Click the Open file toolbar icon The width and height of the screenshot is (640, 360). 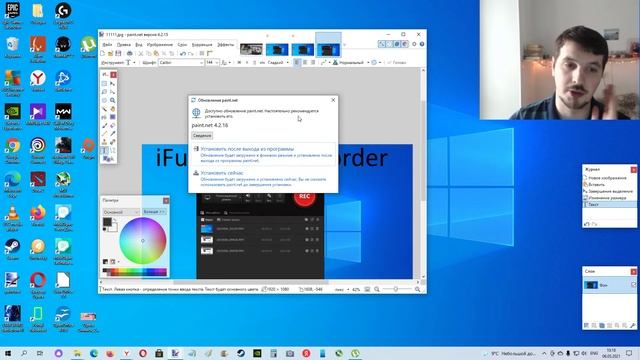pyautogui.click(x=110, y=53)
